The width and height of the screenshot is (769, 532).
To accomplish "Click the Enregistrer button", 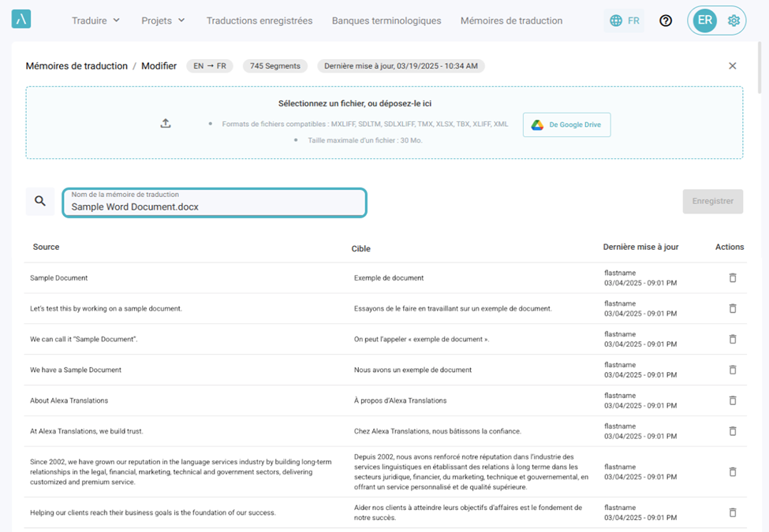I will [x=712, y=201].
